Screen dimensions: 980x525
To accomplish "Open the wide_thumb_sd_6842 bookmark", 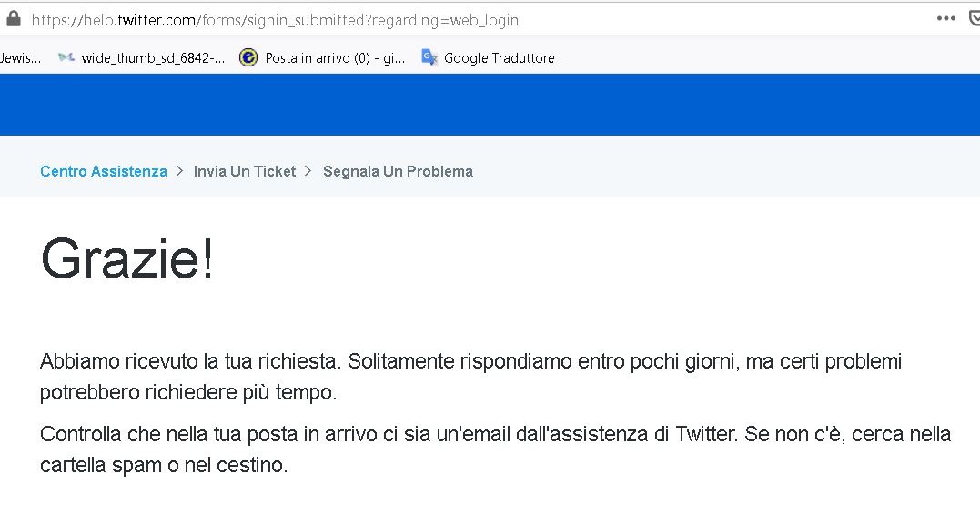I will 153,58.
